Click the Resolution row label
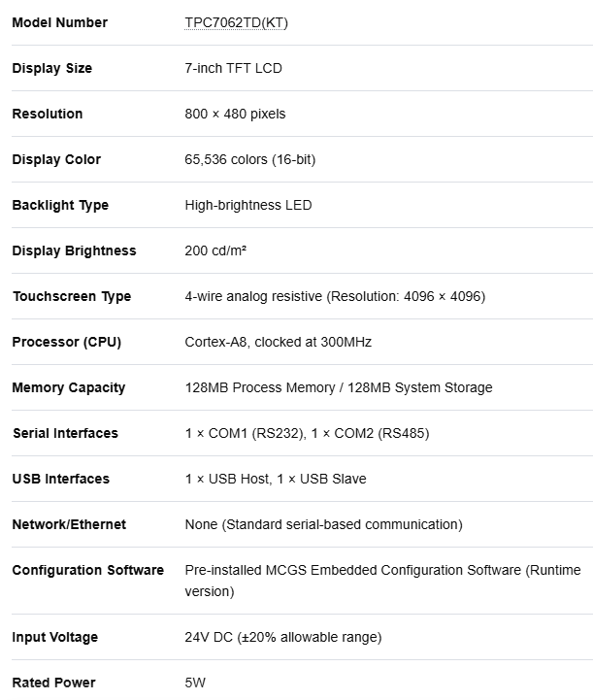The width and height of the screenshot is (593, 700). [48, 114]
